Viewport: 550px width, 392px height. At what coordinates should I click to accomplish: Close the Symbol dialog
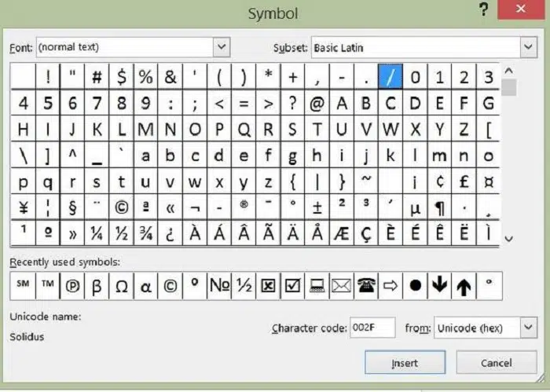click(521, 9)
